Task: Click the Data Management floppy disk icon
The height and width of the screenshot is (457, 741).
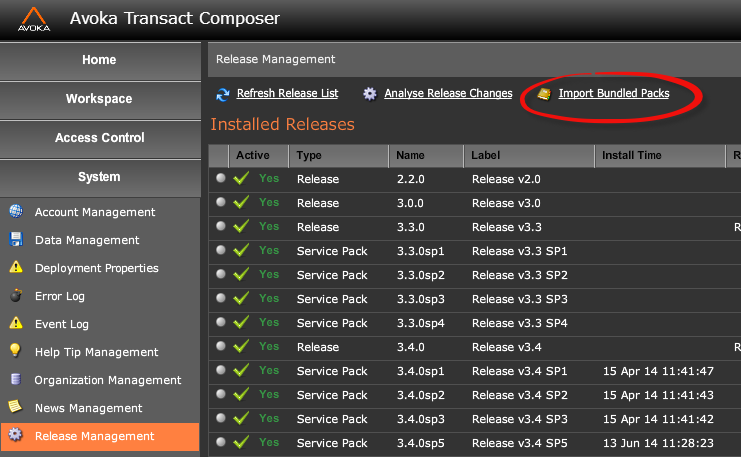Action: 16,240
